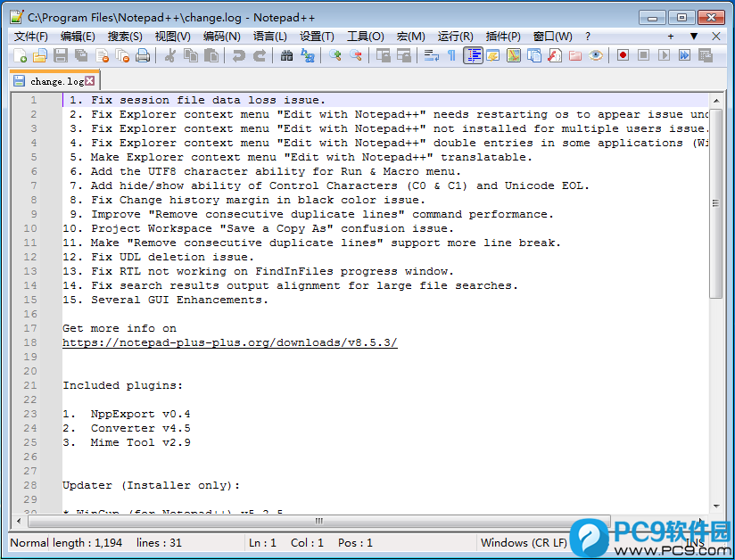735x560 pixels.
Task: Click the Stop Recording macro icon
Action: 644,56
